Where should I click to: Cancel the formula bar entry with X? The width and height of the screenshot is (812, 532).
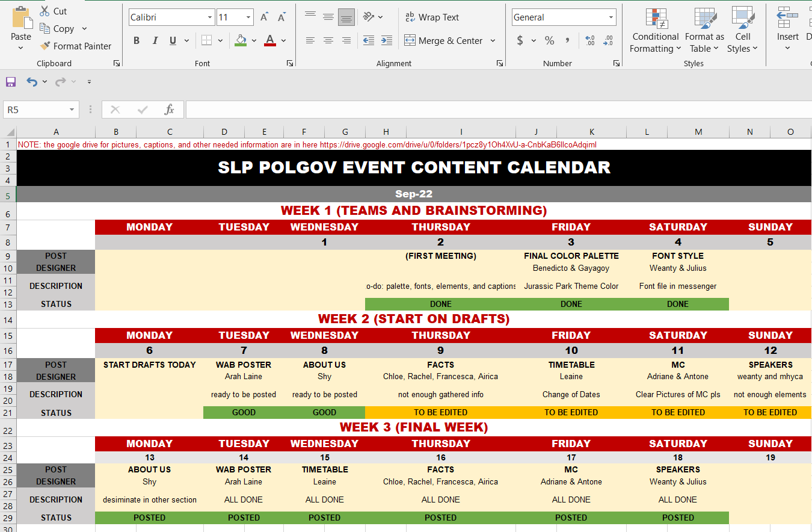(115, 110)
